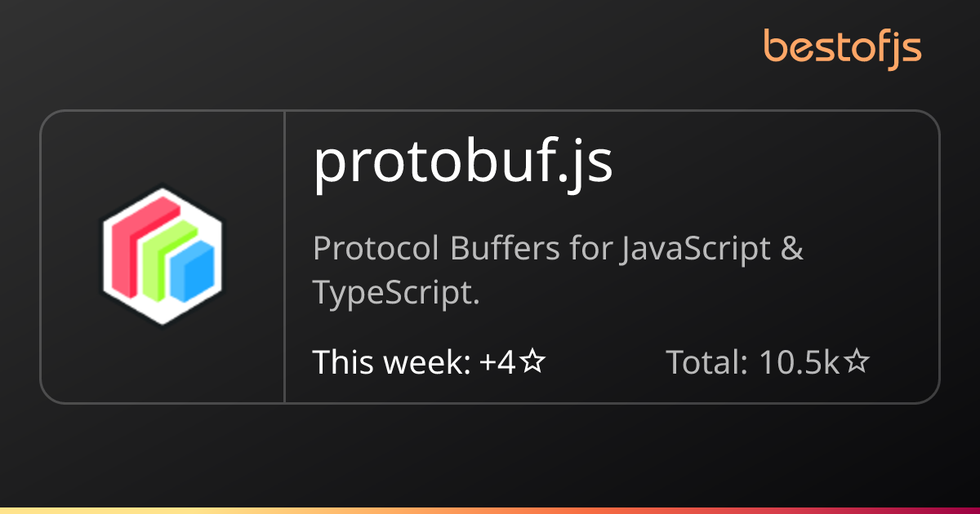Click the protobuf.js hexagon logo
The image size is (980, 514).
[163, 256]
